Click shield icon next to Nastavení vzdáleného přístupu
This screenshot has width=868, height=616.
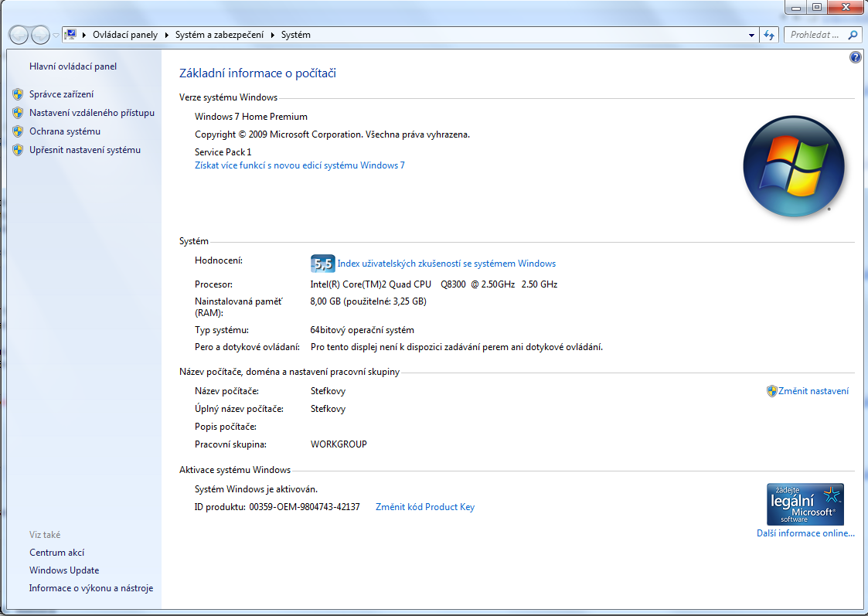tap(18, 113)
